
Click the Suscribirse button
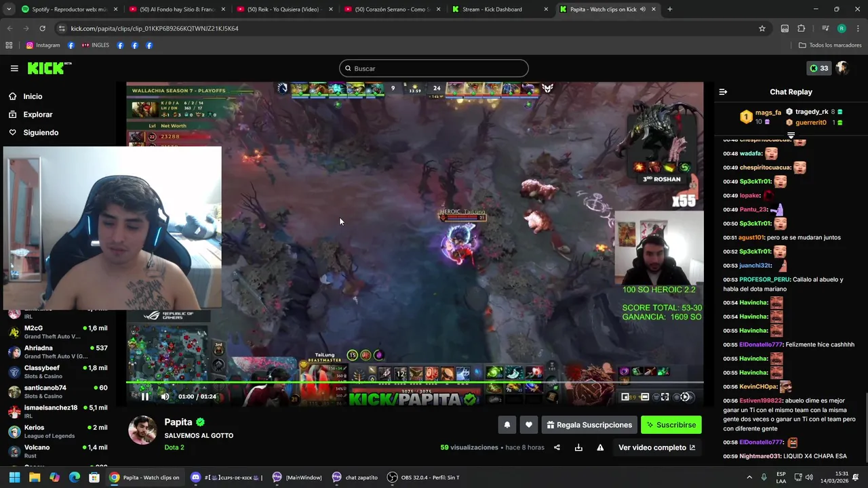pyautogui.click(x=671, y=425)
